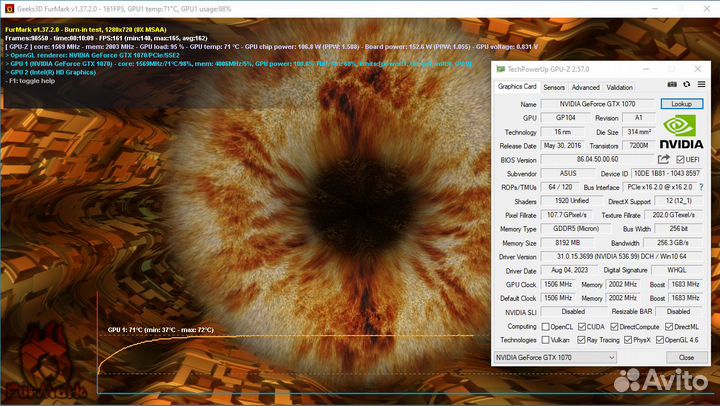The height and width of the screenshot is (406, 720).
Task: Click the bus interface question mark
Action: [701, 187]
